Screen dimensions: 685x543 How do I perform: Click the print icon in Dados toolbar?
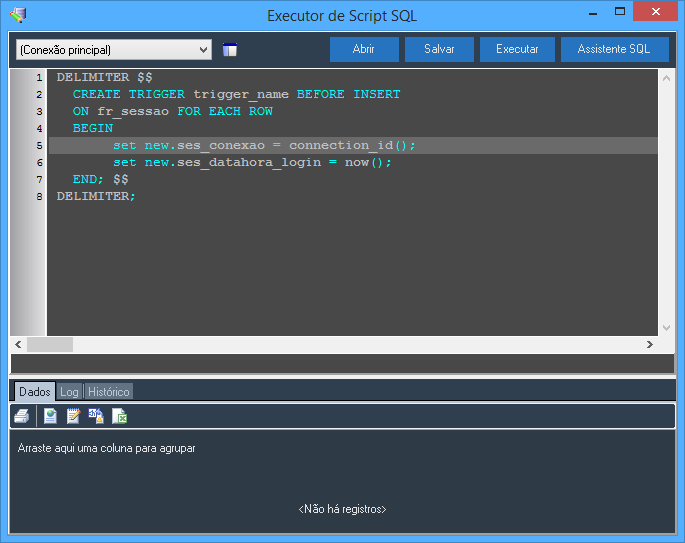pyautogui.click(x=21, y=416)
